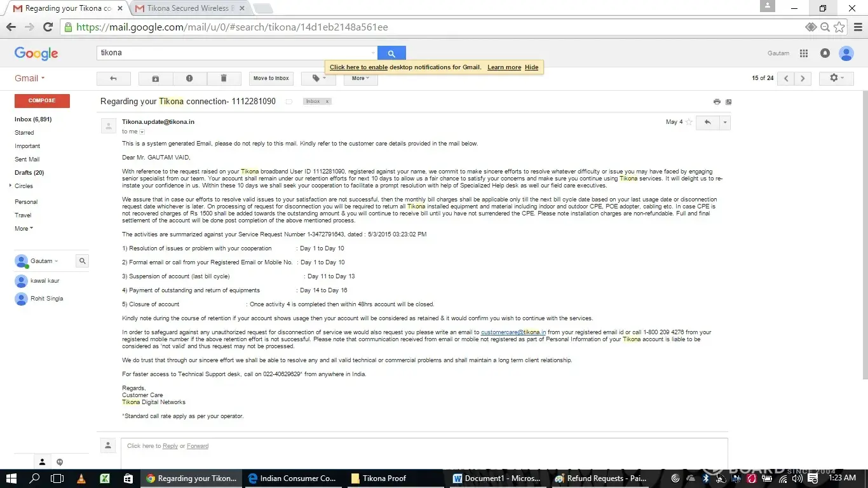Open Indian Consumer Co... Edge taskbar window
The height and width of the screenshot is (488, 868).
(x=292, y=478)
